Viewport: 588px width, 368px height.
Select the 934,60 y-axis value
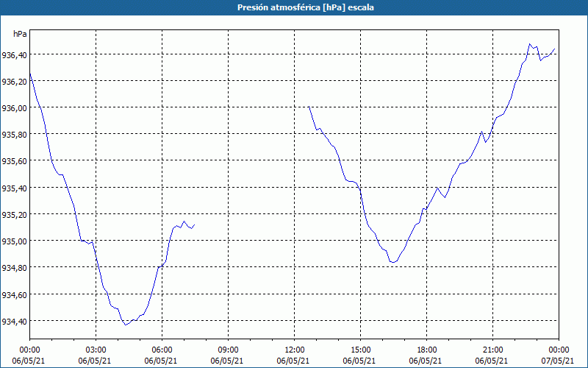click(x=14, y=295)
